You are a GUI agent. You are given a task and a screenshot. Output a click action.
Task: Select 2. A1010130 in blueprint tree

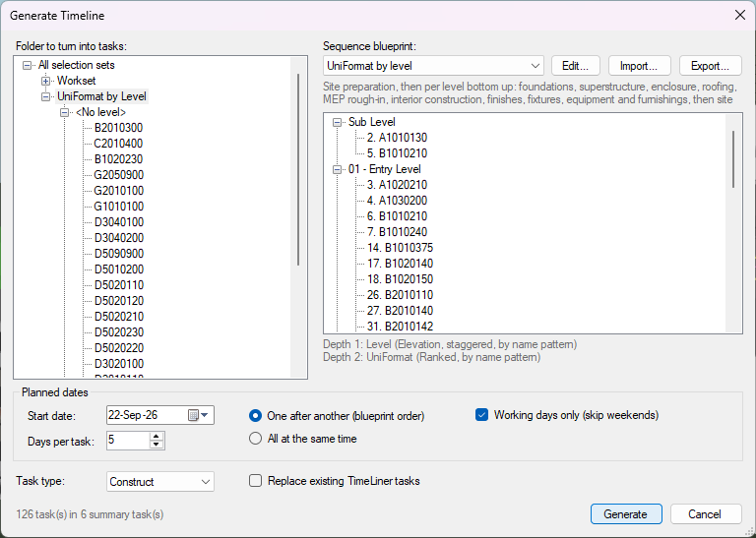[x=397, y=138]
